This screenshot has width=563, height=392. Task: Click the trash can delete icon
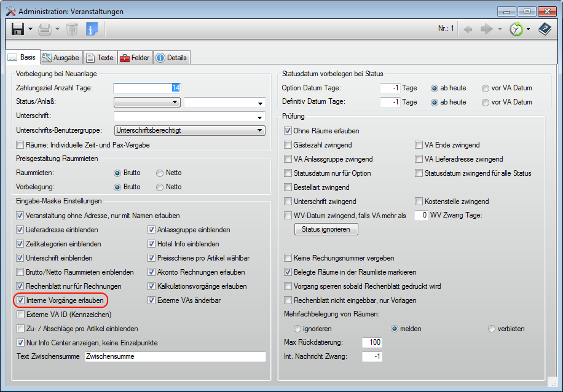coord(72,29)
